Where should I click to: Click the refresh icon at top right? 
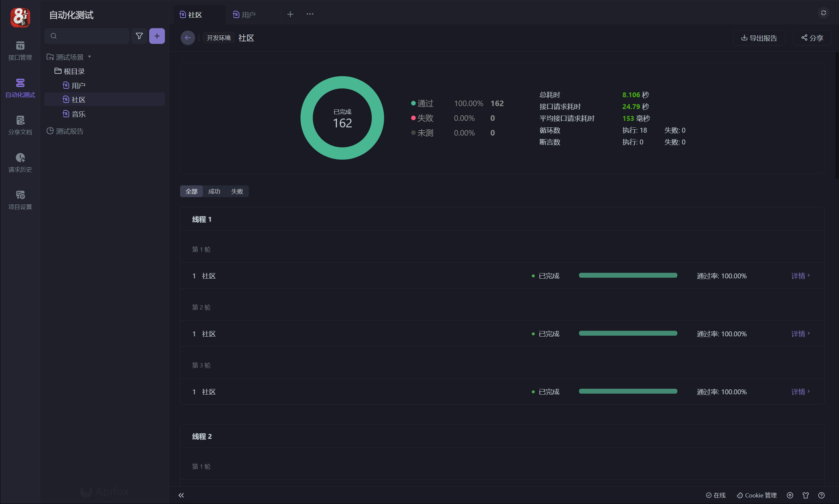click(x=823, y=13)
